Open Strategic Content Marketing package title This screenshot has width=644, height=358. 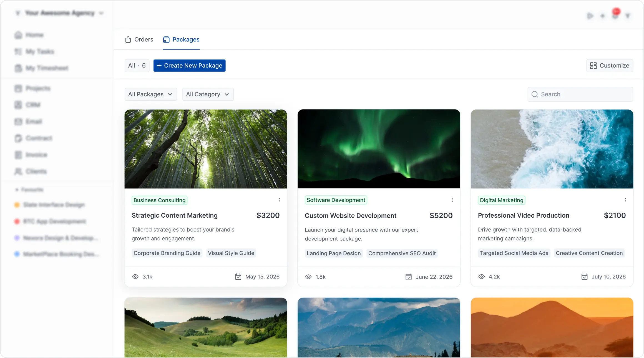tap(175, 215)
